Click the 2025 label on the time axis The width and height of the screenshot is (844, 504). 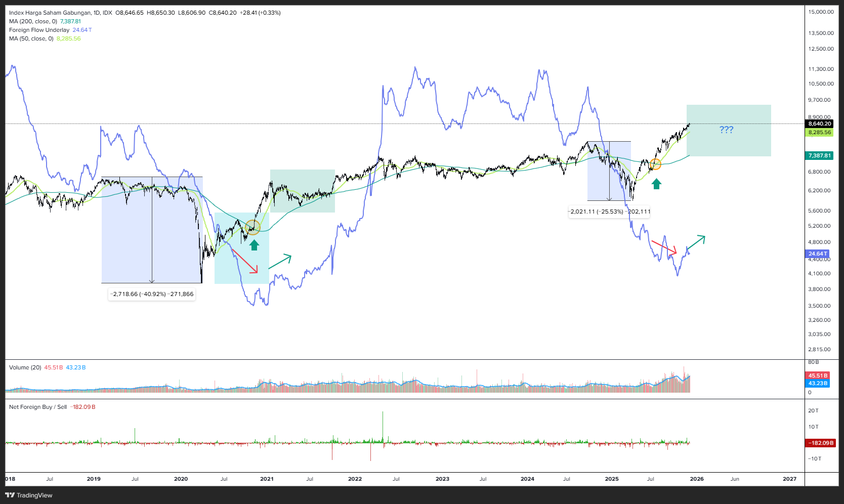pos(612,479)
